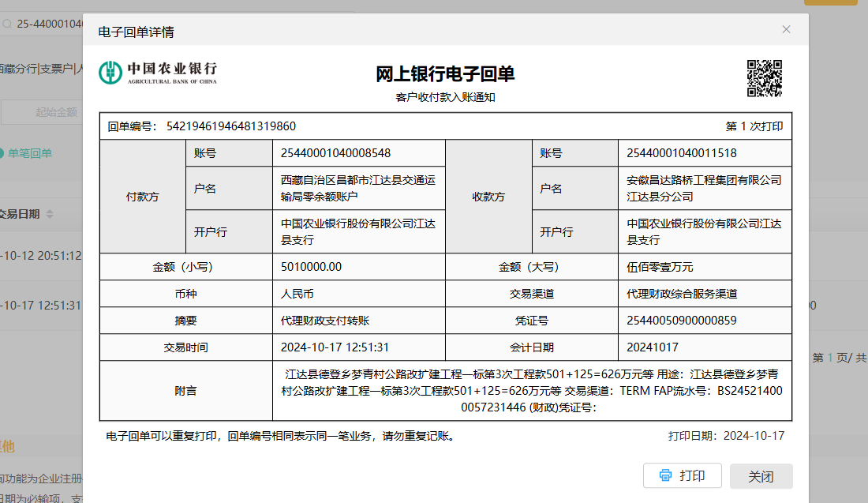The image size is (868, 503).
Task: Click the printer icon in the 打印 button
Action: (665, 475)
